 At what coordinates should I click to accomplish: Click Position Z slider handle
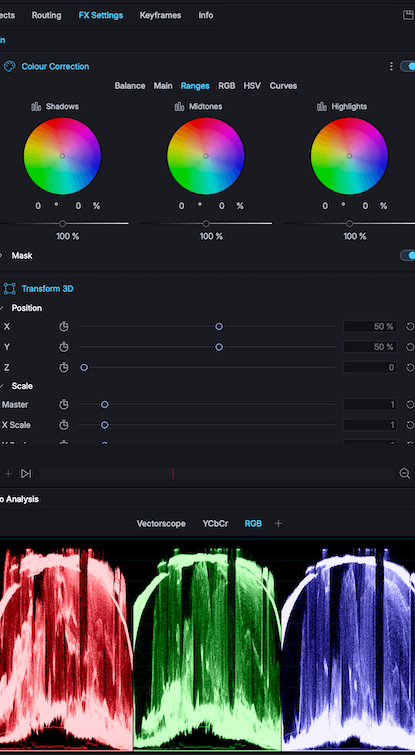point(84,368)
